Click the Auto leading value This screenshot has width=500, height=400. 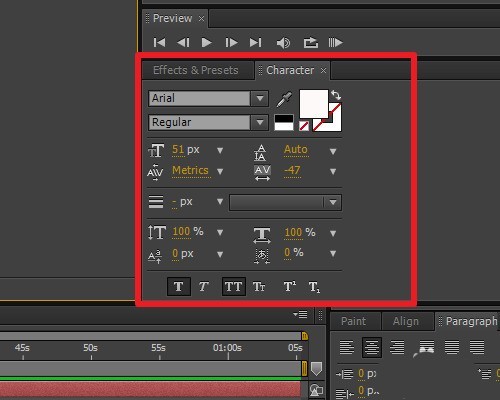coord(296,150)
